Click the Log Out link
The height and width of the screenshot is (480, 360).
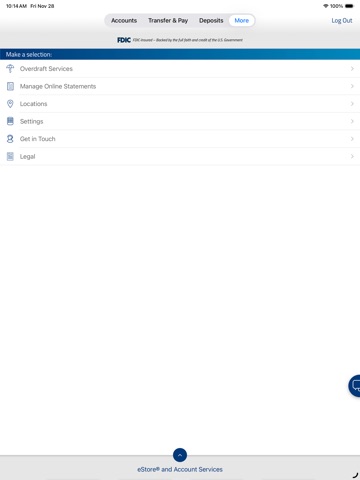pos(342,21)
